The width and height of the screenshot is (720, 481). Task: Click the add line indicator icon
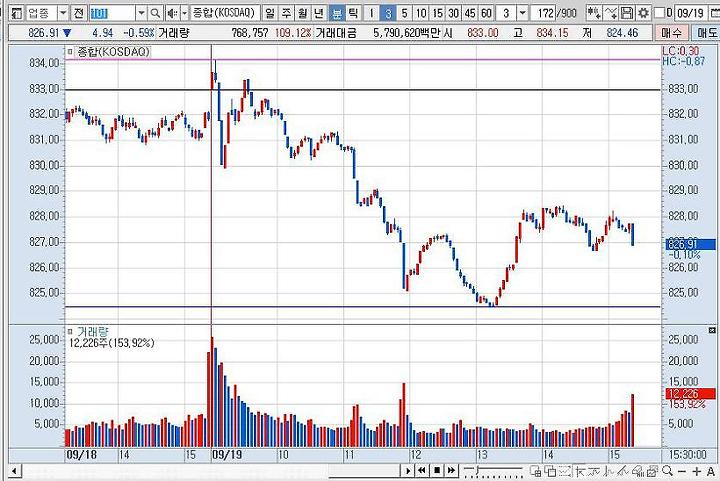tap(611, 13)
